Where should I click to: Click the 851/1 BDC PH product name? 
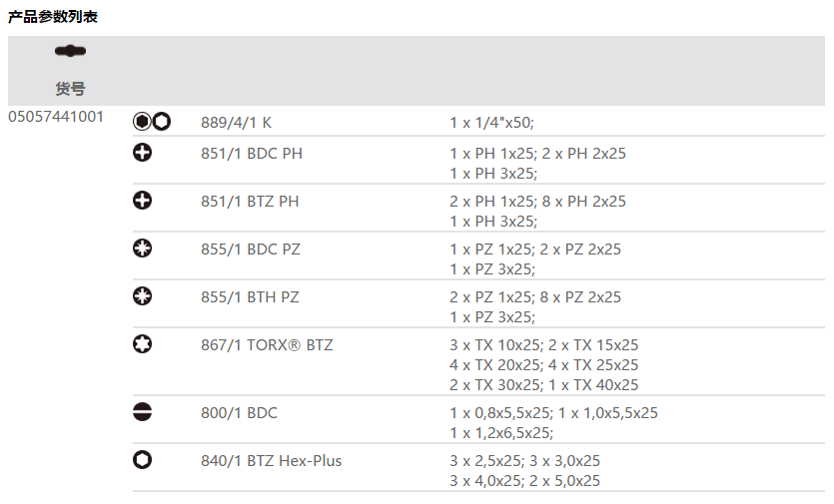pos(252,154)
